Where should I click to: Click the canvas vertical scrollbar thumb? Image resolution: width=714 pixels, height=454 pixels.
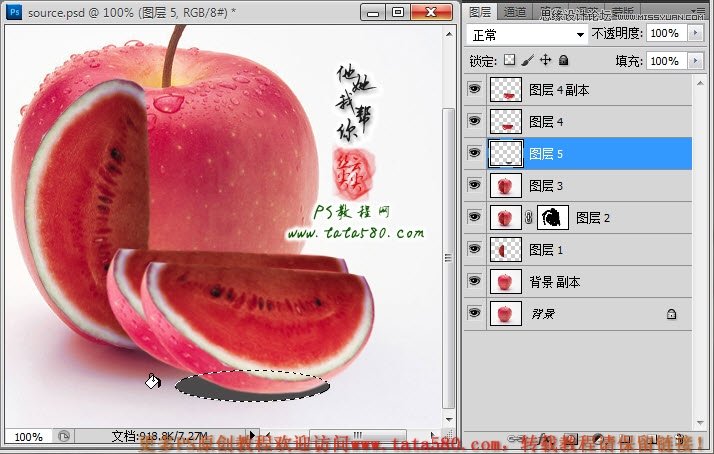(449, 258)
